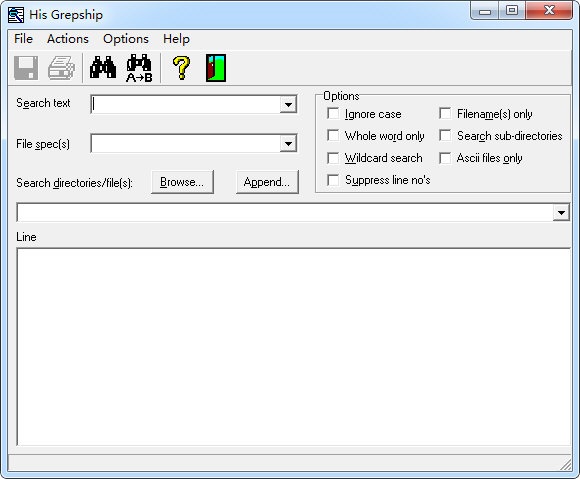The width and height of the screenshot is (580, 479).
Task: Open the Actions menu
Action: (68, 39)
